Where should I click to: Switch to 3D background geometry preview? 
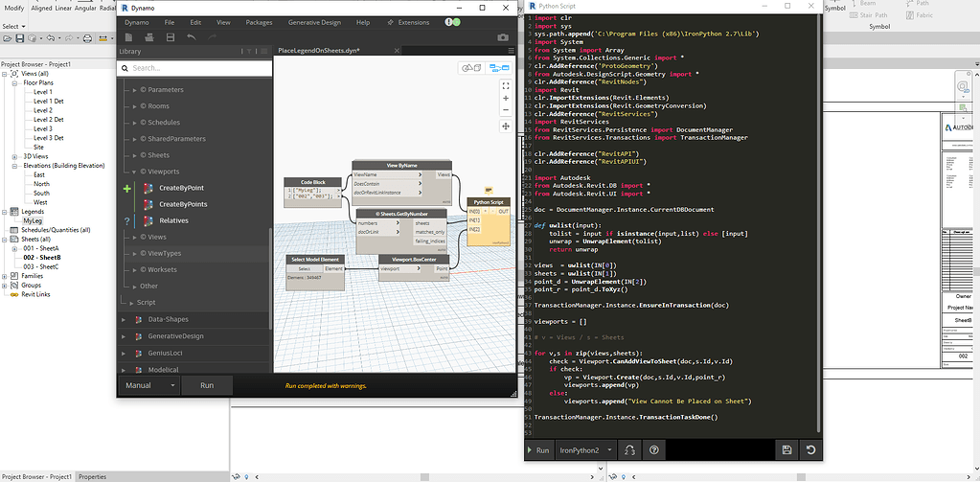pos(470,68)
